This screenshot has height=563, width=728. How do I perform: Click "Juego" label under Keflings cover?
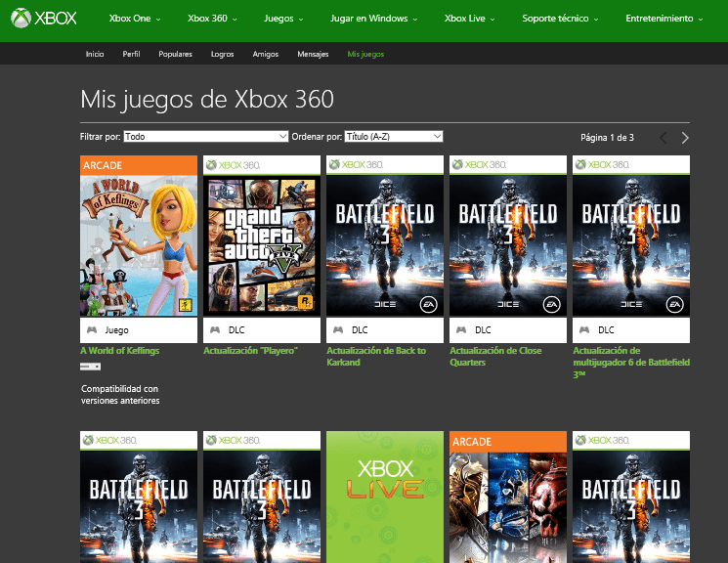116,329
